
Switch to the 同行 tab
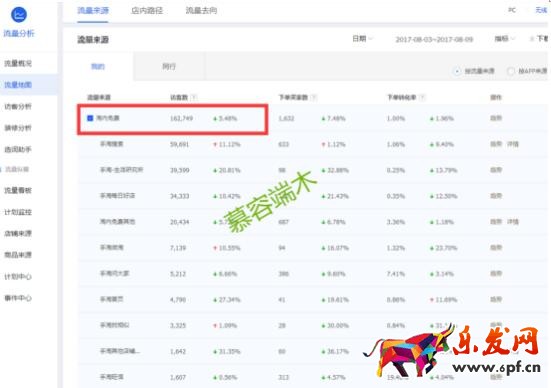[x=169, y=66]
